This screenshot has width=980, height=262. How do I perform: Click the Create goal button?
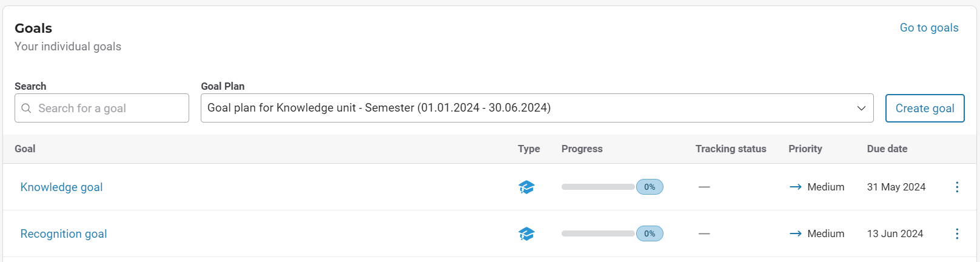925,109
